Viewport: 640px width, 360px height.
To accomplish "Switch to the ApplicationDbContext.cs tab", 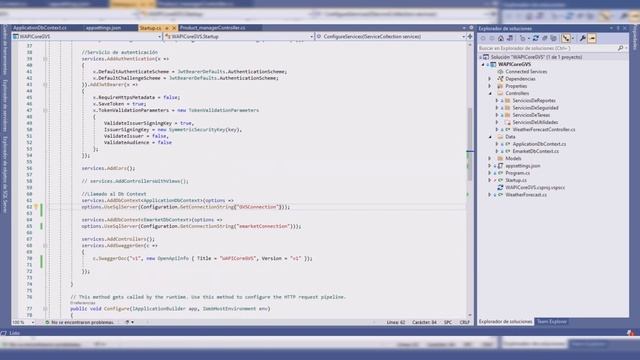I will click(40, 28).
